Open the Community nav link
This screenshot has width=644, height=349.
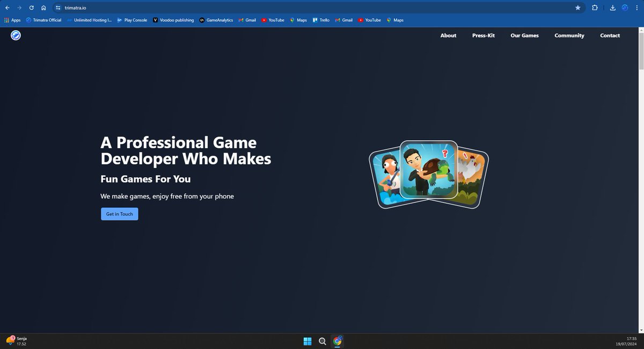point(569,35)
